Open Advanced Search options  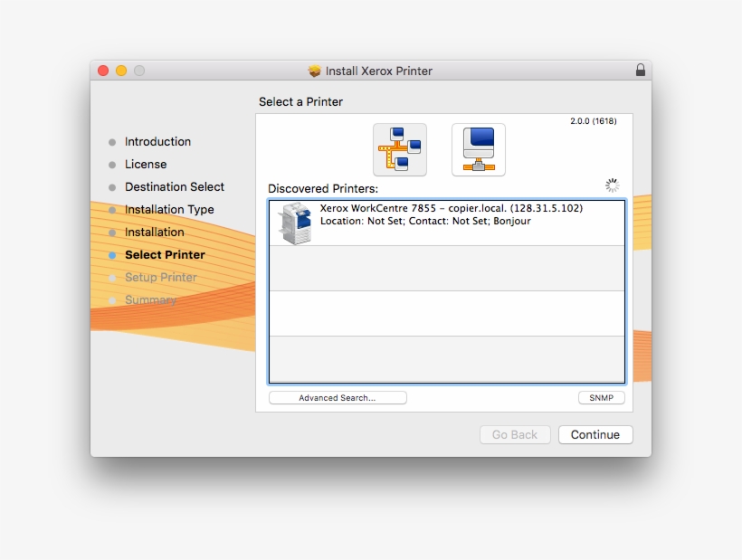(x=338, y=397)
